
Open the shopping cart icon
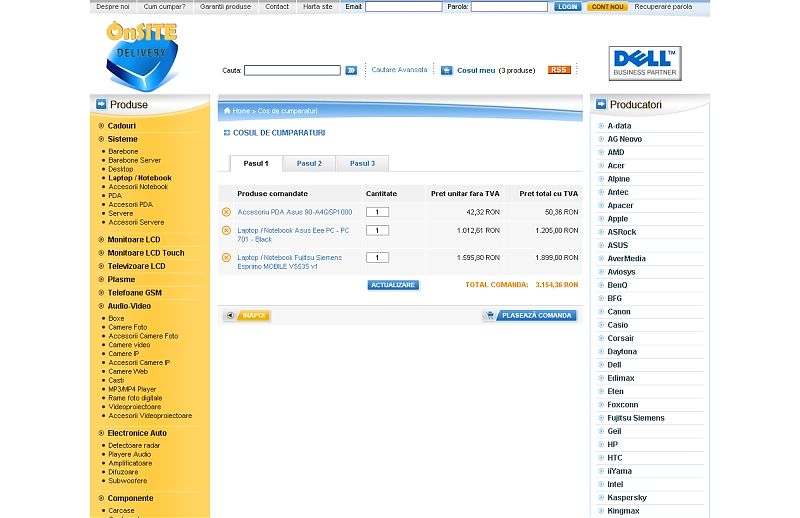446,70
